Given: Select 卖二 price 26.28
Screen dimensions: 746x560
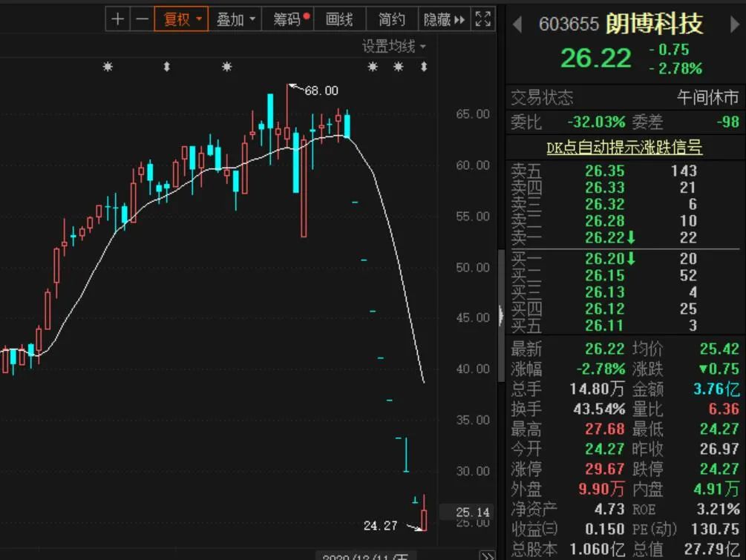Looking at the screenshot, I should pyautogui.click(x=605, y=220).
